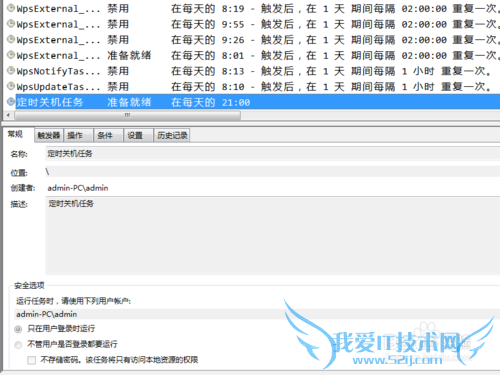Click WpsNotifyTas... task name
This screenshot has width=500, height=375.
point(58,71)
